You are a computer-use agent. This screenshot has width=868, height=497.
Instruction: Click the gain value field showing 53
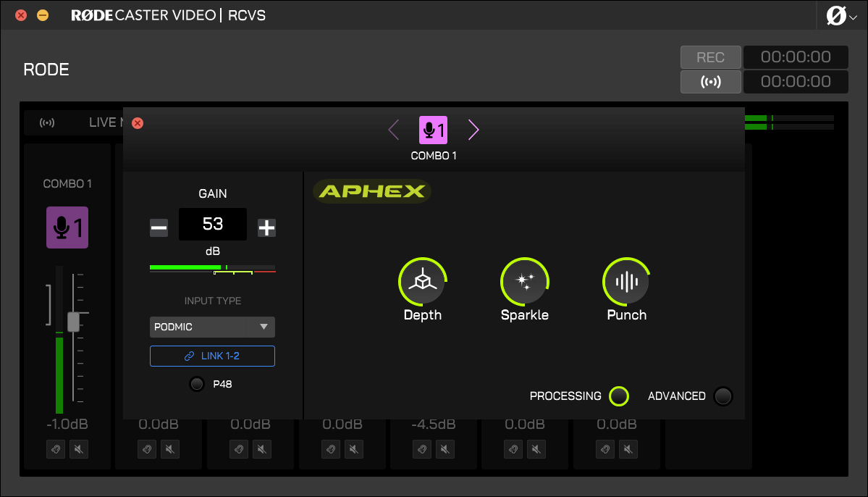coord(212,225)
